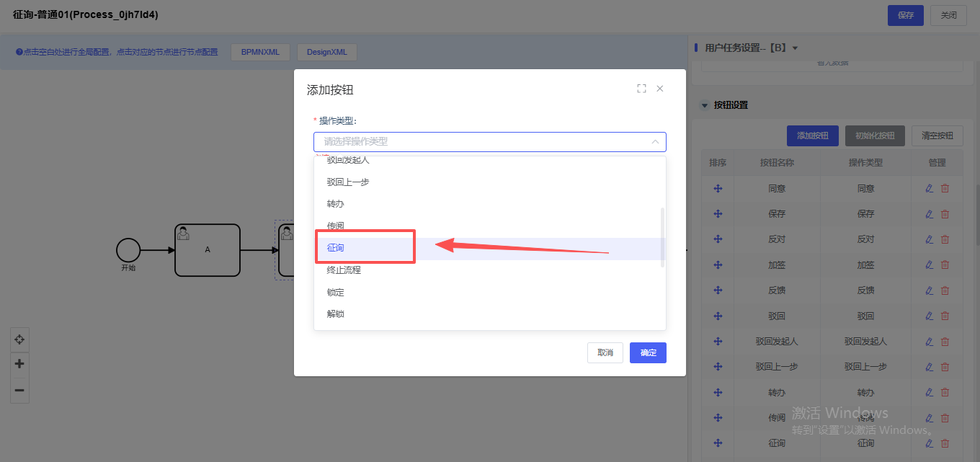This screenshot has width=980, height=462.
Task: Choose the 终止流程 option in the list
Action: [344, 270]
